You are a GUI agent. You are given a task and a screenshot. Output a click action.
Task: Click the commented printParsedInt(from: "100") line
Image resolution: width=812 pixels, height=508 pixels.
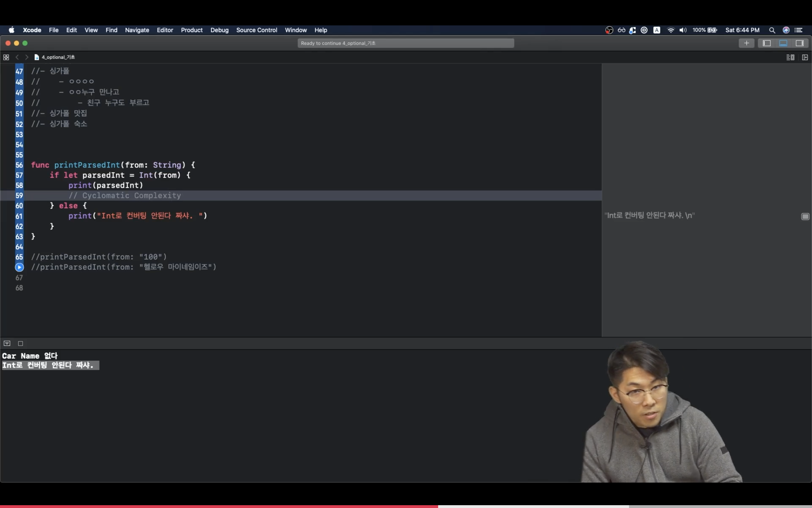click(99, 257)
